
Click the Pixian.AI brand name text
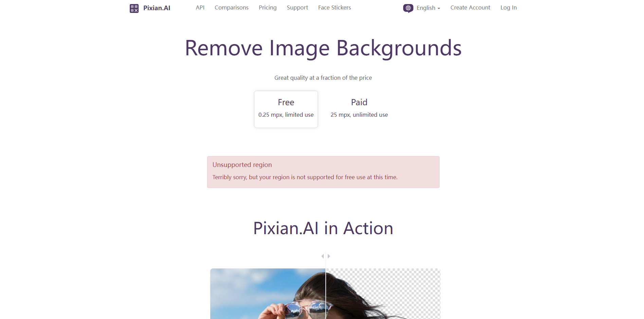(157, 8)
